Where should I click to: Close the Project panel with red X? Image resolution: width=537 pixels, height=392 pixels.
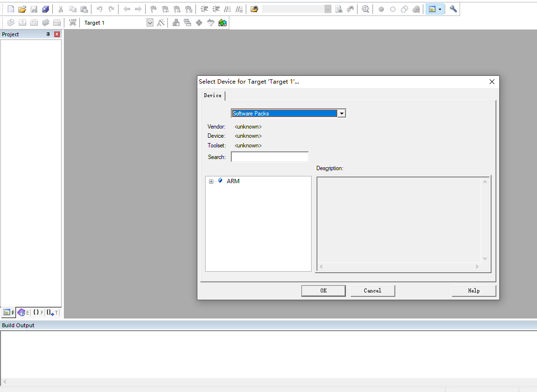[x=57, y=34]
